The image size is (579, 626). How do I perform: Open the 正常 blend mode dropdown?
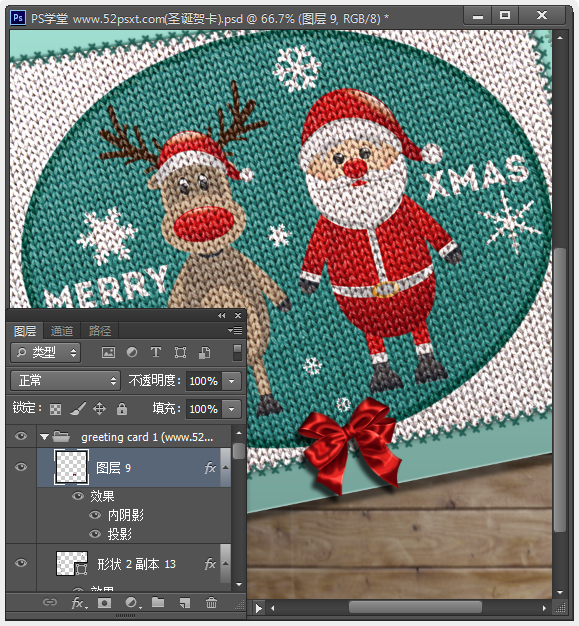(x=65, y=380)
